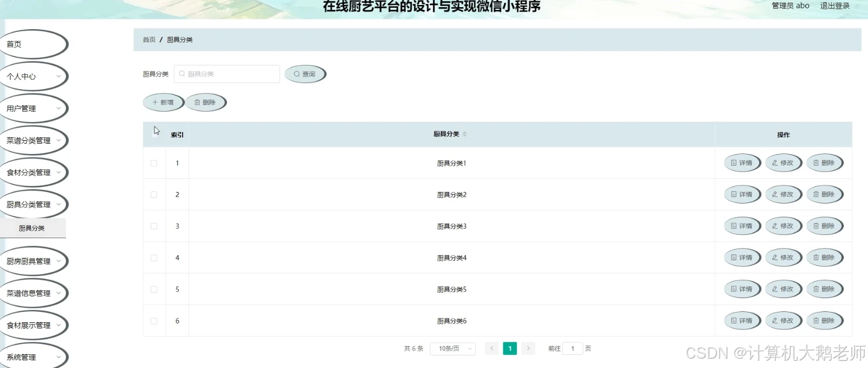Viewport: 868px width, 368px height.
Task: Select page 1 in pagination
Action: tap(510, 348)
